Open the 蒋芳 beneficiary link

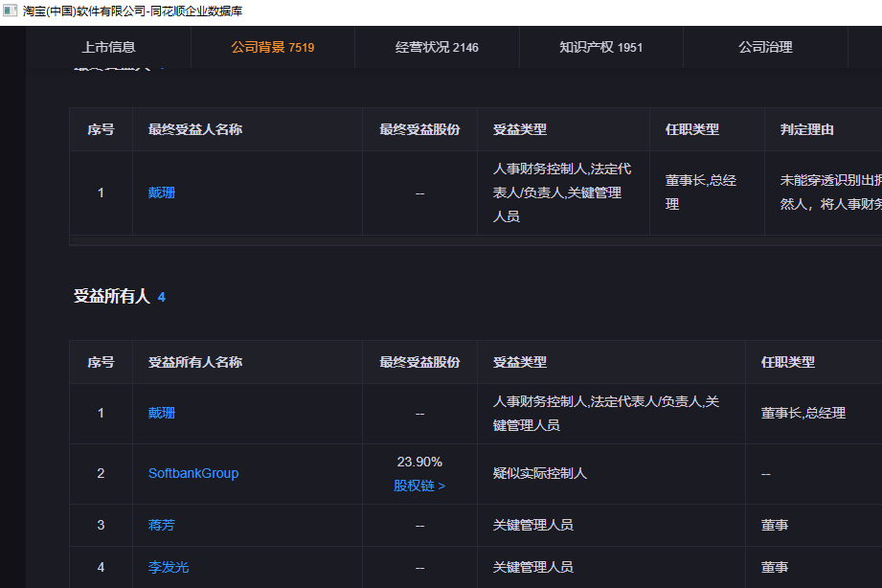pos(162,525)
